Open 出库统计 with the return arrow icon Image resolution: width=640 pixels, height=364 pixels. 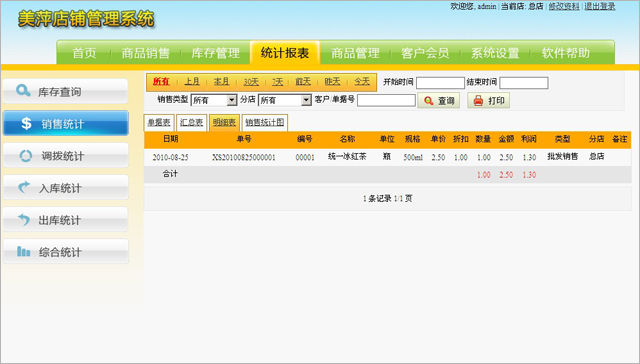click(x=65, y=220)
